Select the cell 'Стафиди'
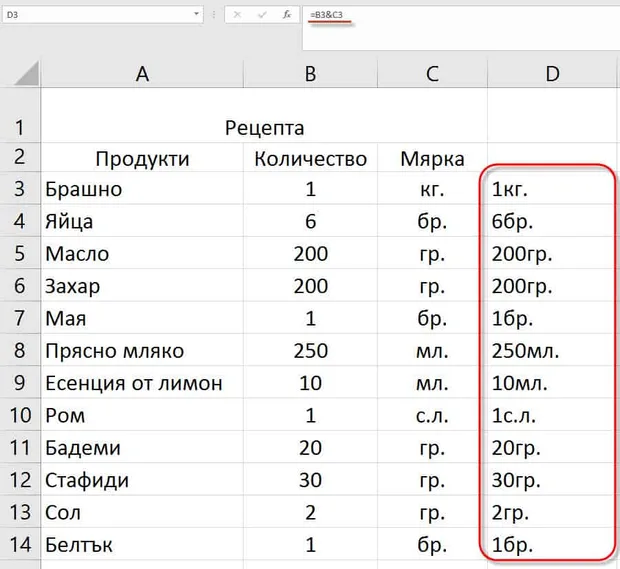 click(x=142, y=480)
